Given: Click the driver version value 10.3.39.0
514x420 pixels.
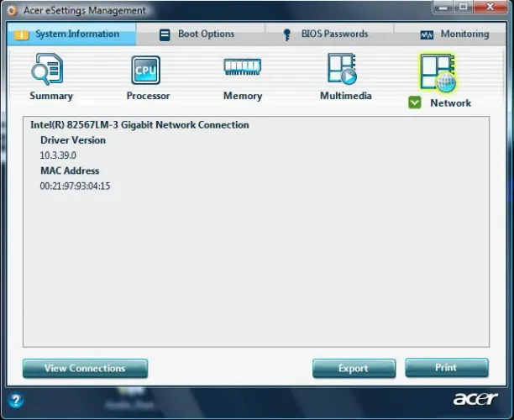Looking at the screenshot, I should (58, 155).
